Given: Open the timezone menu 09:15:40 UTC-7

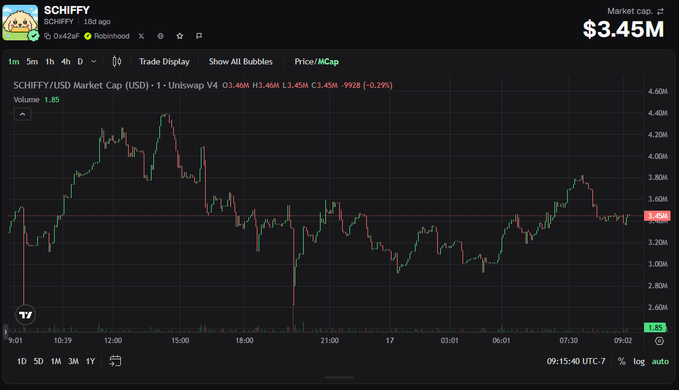Looking at the screenshot, I should [x=576, y=361].
